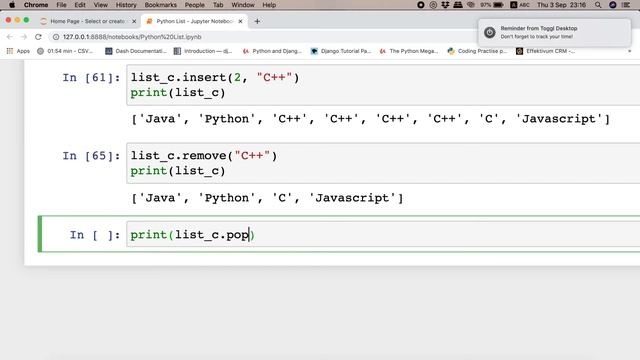Open the Help menu

269,5
